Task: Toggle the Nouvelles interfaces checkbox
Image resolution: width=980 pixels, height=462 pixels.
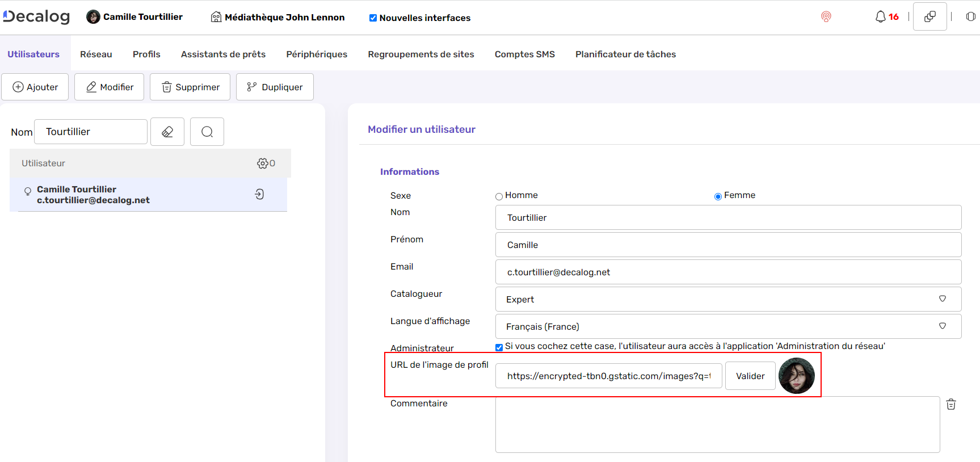Action: [x=373, y=18]
